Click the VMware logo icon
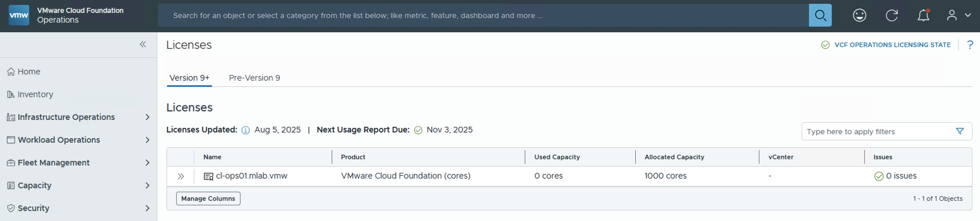 tap(19, 16)
